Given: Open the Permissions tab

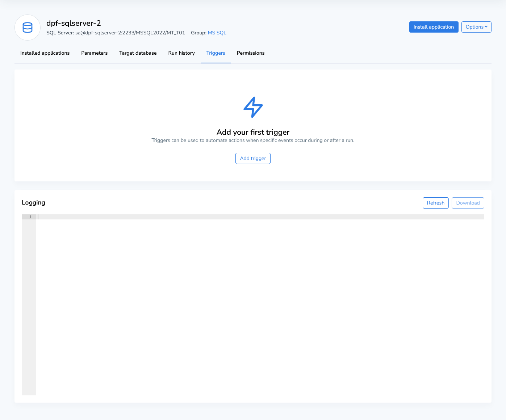Looking at the screenshot, I should (x=250, y=53).
